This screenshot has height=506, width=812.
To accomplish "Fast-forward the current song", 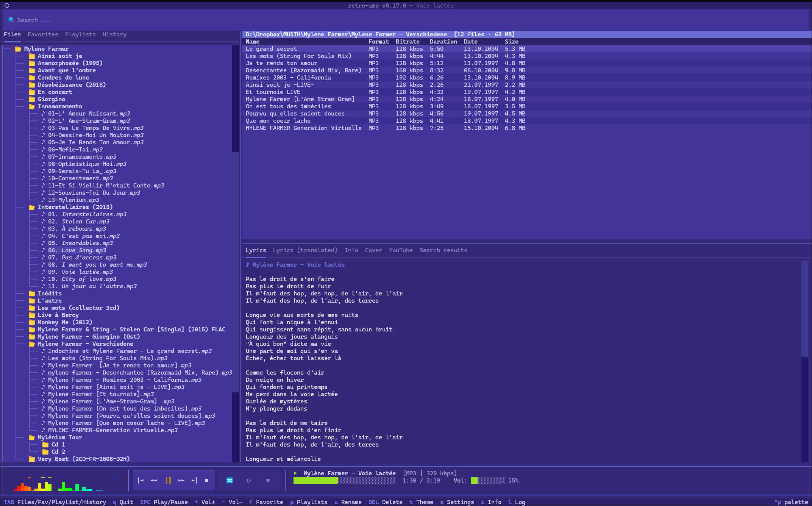I will click(181, 480).
